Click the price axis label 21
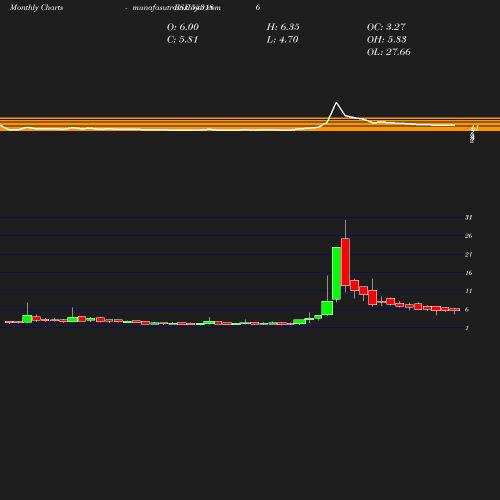The image size is (500, 500). pos(469,255)
